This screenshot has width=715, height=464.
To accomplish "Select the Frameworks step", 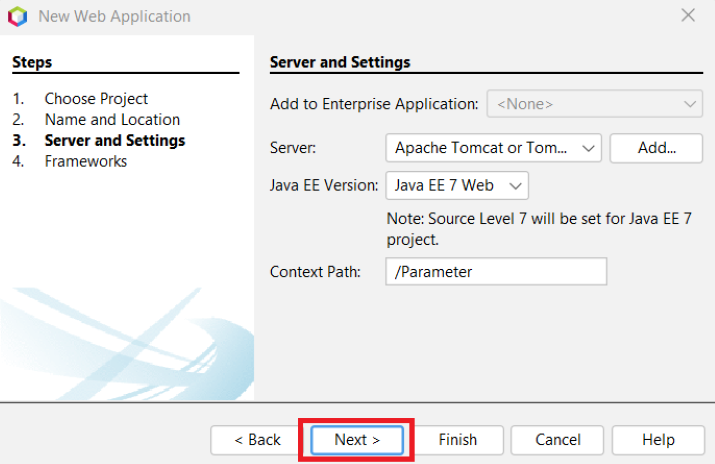I will click(86, 162).
